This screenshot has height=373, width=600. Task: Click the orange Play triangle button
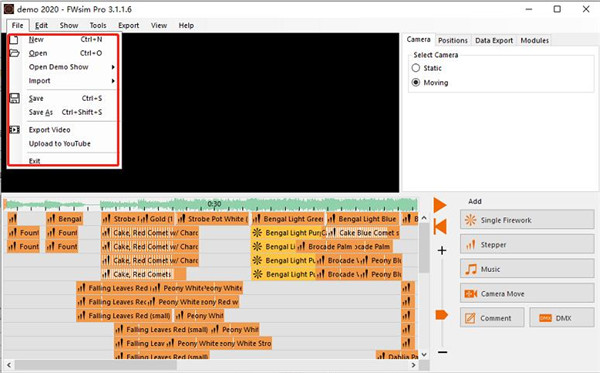coord(440,205)
